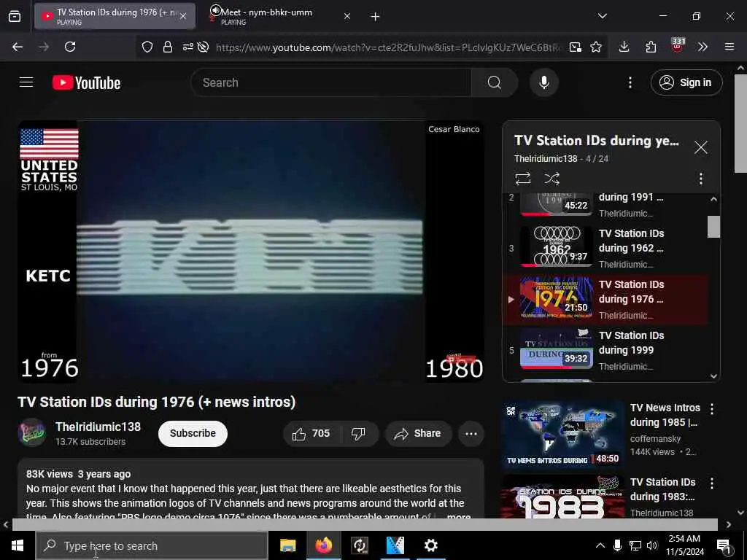Open a new tab
Image resolution: width=747 pixels, height=560 pixels.
pos(376,17)
